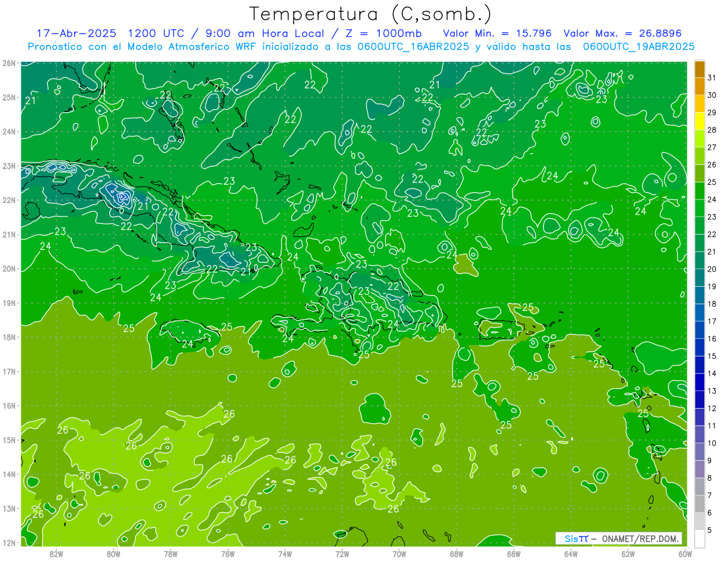Click the SisTT - ONAMET/REP.DOM. logo box
This screenshot has width=728, height=562.
click(x=619, y=538)
